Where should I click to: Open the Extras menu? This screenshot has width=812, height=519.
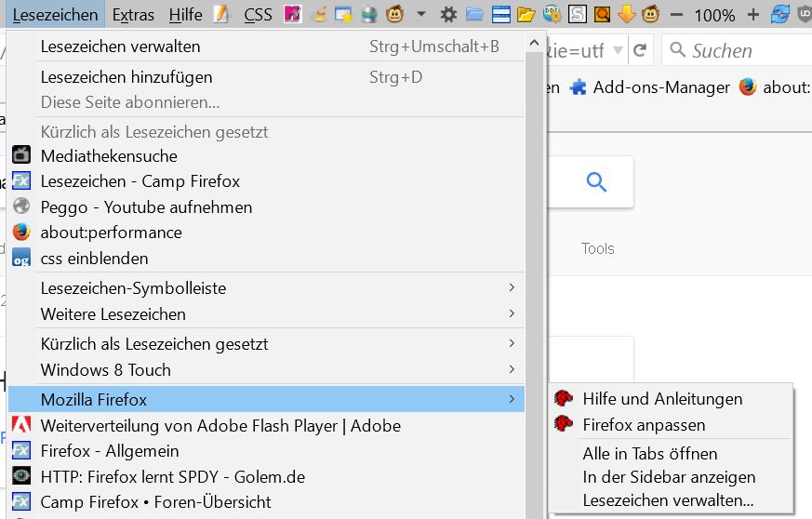tap(134, 15)
